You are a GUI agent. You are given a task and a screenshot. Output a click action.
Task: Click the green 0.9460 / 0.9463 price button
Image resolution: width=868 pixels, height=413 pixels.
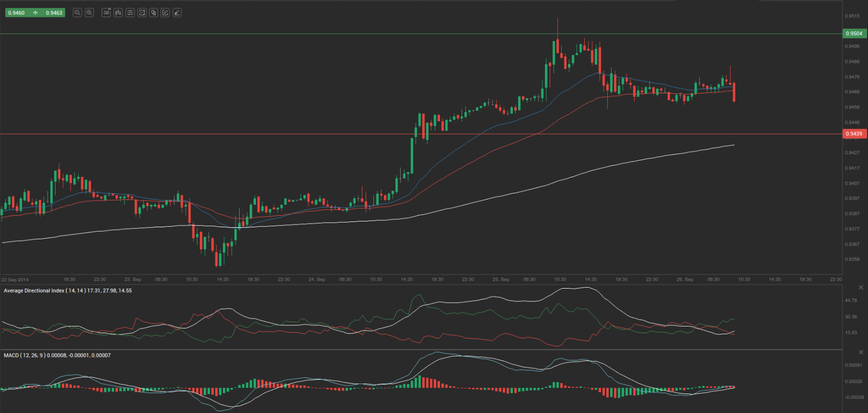click(x=35, y=13)
